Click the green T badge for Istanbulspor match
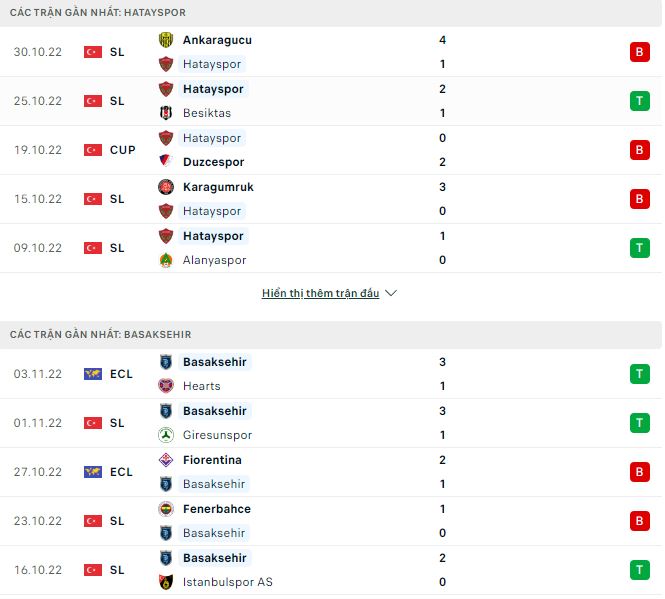The image size is (665, 599). [x=639, y=570]
